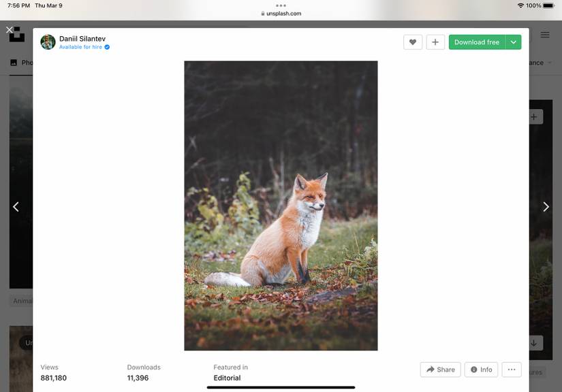Open the hamburger navigation menu
This screenshot has width=562, height=392.
point(544,35)
